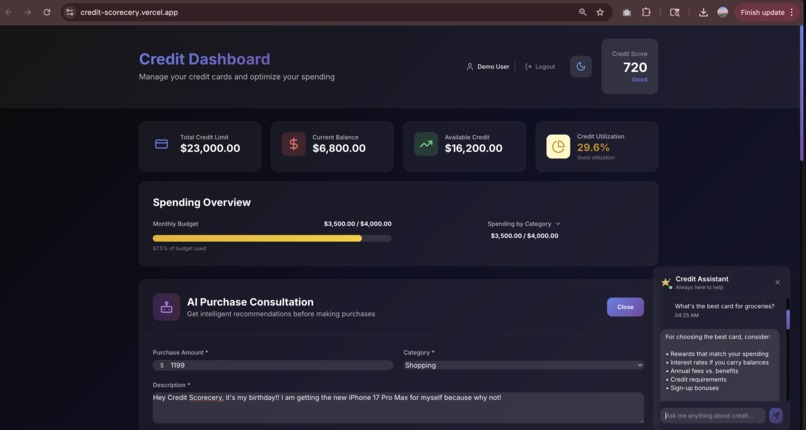The image size is (806, 430).
Task: Open the Category dropdown showing Shopping
Action: tap(524, 365)
